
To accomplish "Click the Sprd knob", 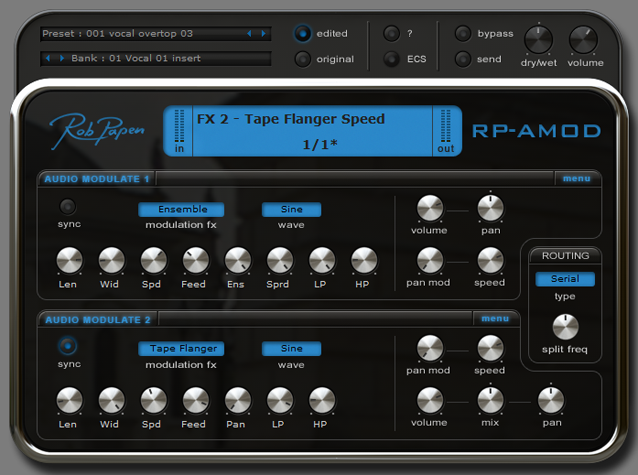I will [x=280, y=260].
